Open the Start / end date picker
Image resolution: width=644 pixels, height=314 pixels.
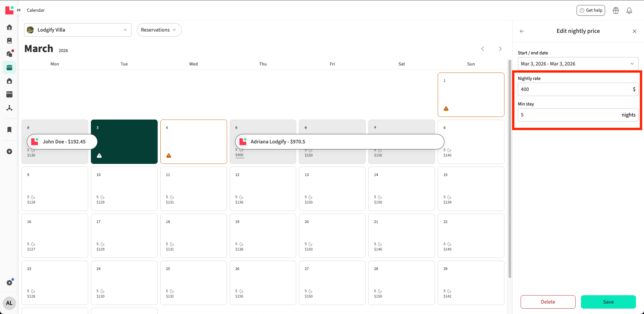click(x=578, y=64)
